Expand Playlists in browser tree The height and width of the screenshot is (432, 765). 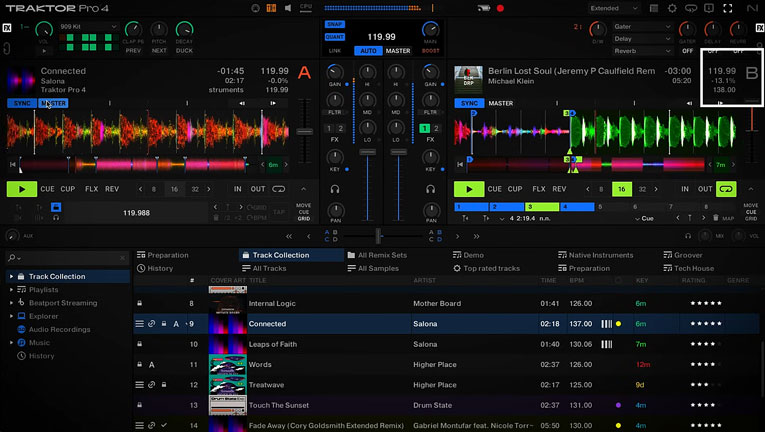tap(11, 289)
